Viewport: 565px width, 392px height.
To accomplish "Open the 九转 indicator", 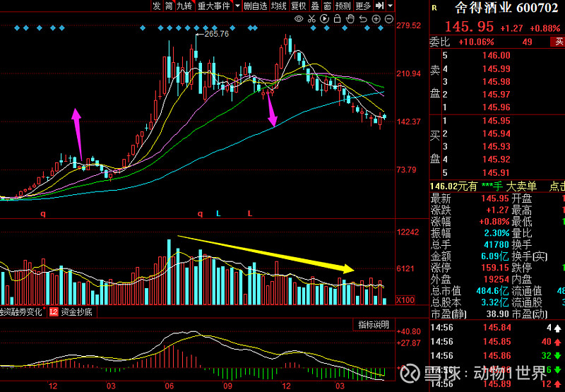I will pos(184,6).
